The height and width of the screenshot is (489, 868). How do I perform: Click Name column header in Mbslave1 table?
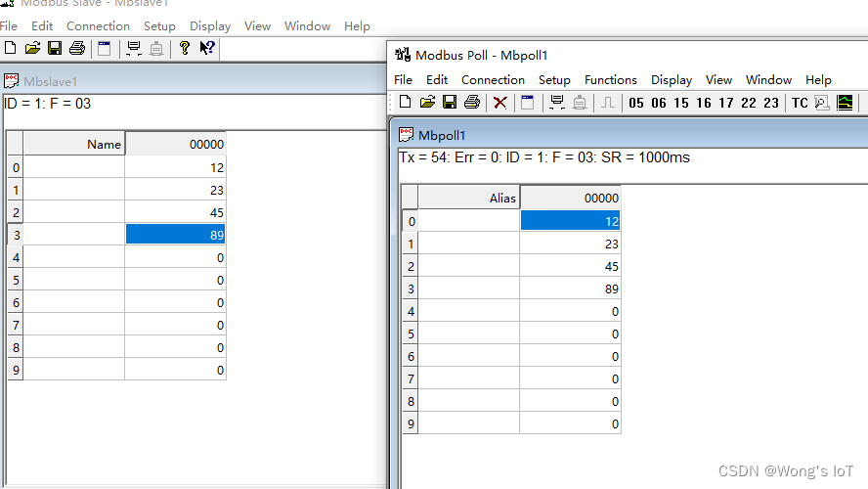pos(73,144)
